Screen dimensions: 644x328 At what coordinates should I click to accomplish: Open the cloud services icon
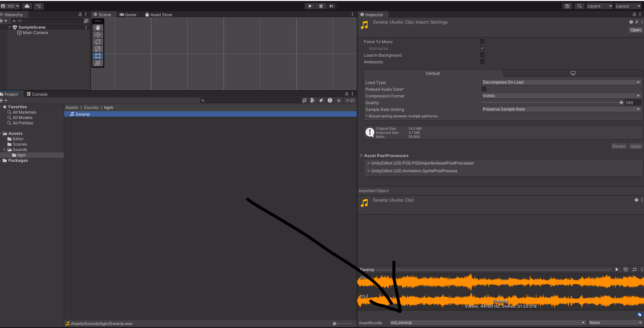[x=27, y=6]
